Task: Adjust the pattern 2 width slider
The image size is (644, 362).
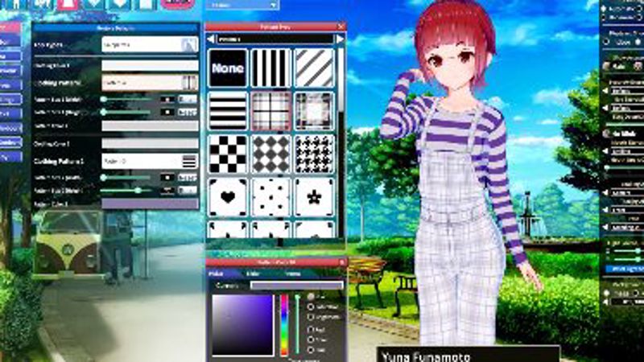Action: tap(127, 178)
